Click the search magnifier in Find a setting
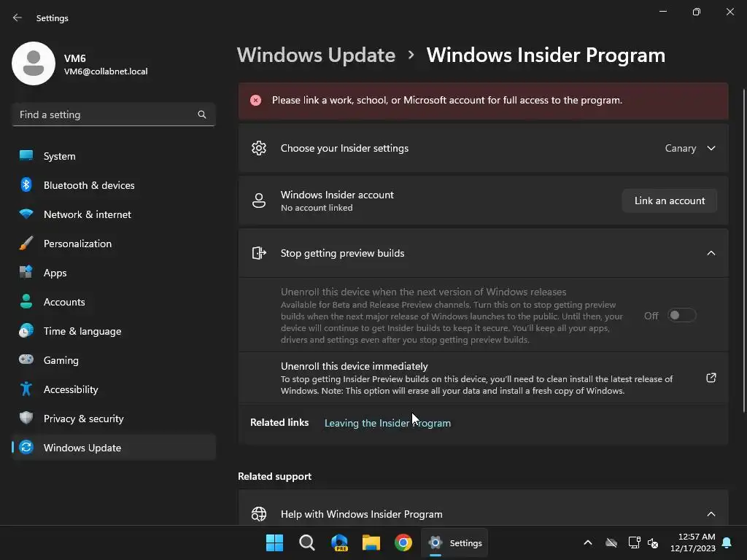Image resolution: width=747 pixels, height=560 pixels. click(202, 114)
